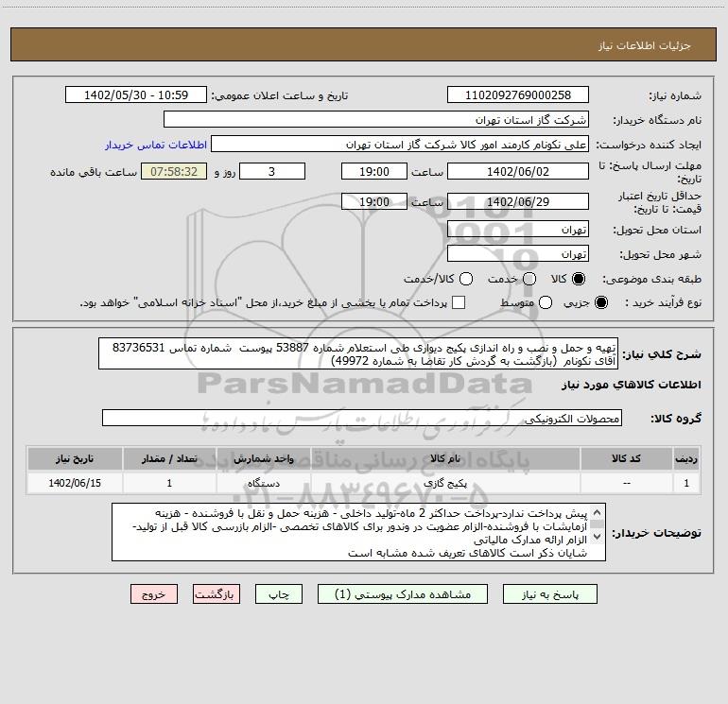Click the نام کالا column header
728x704 pixels.
[x=445, y=458]
